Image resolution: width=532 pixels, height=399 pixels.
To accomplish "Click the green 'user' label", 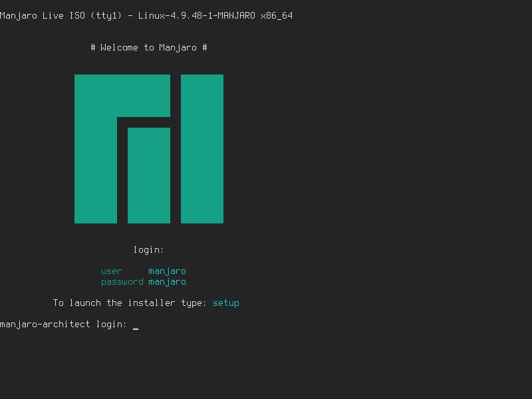I will point(112,271).
